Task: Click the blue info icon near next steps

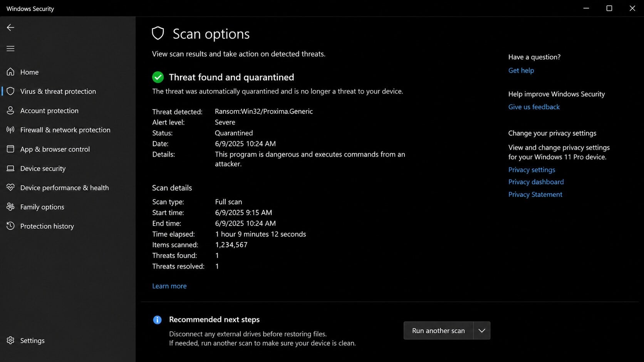Action: point(157,320)
